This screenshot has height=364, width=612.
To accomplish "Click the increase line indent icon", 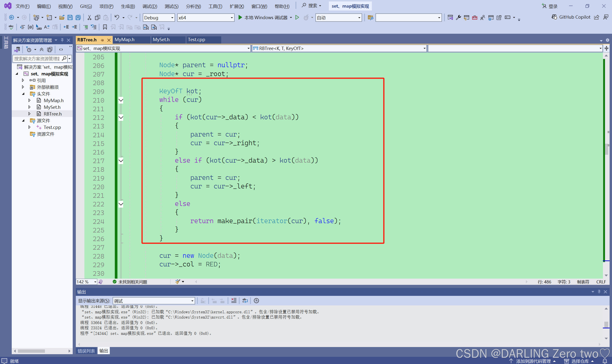I will (x=75, y=27).
